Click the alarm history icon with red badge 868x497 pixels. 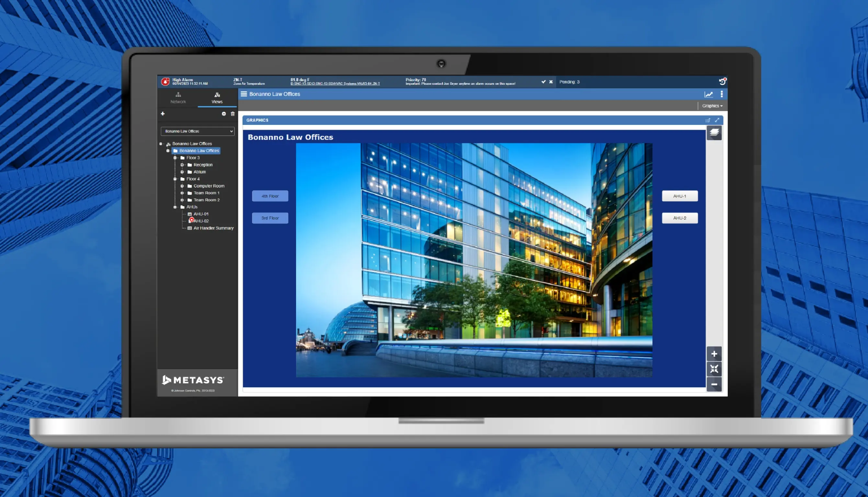pos(723,82)
